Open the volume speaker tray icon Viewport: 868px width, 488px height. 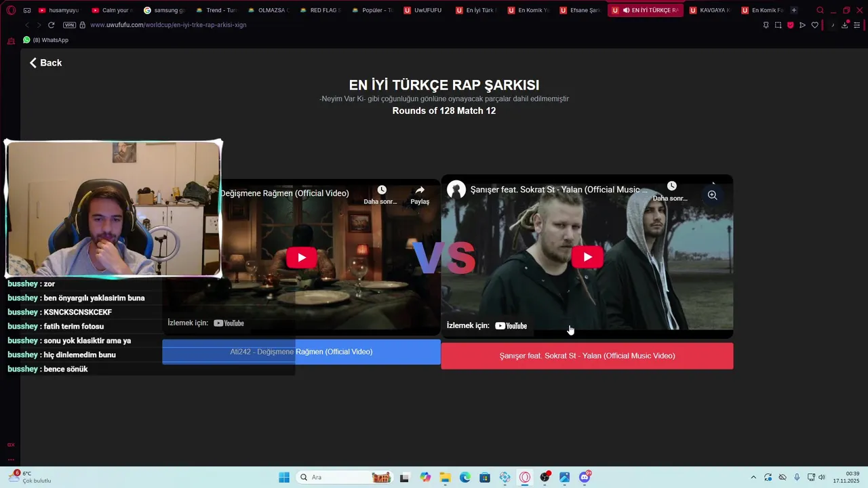822,477
